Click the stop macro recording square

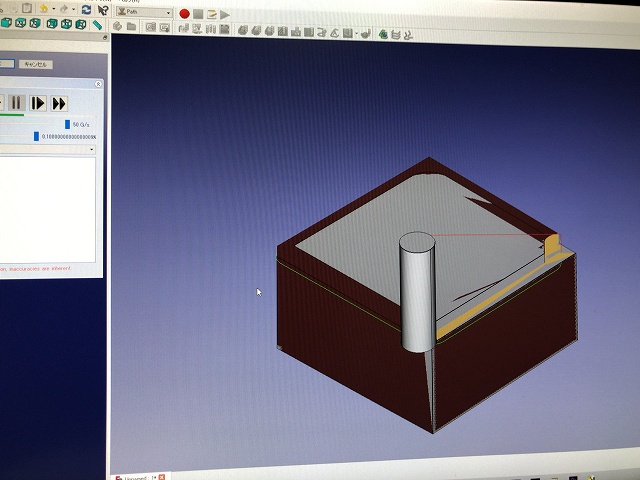coord(198,13)
